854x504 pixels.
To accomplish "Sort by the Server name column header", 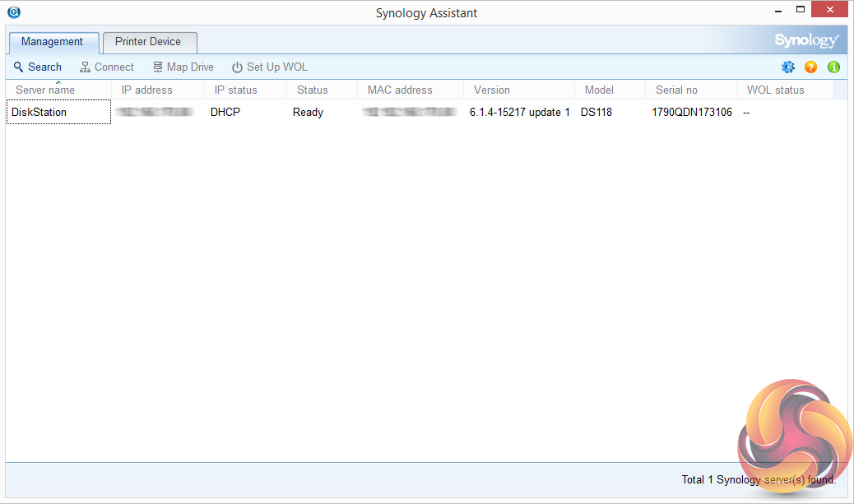I will [x=58, y=90].
